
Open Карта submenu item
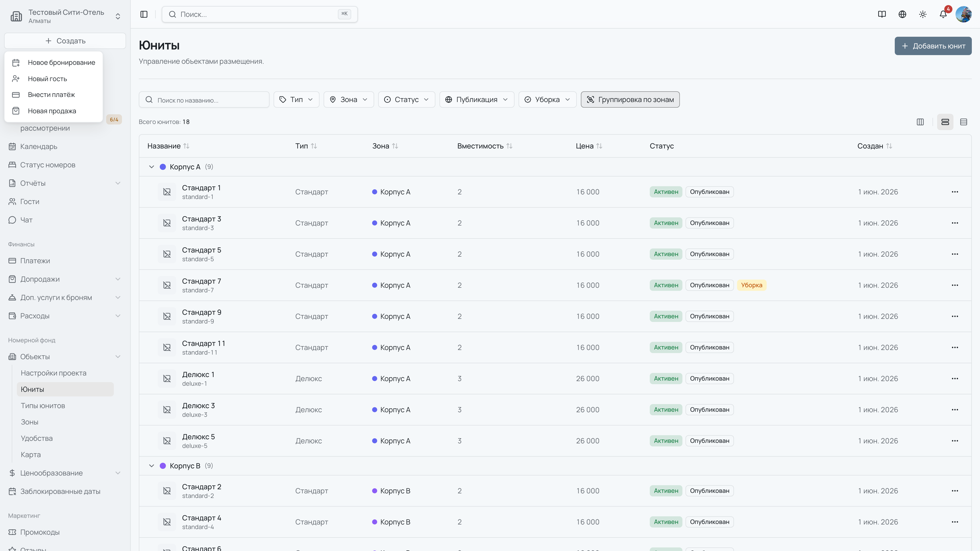click(x=65, y=455)
